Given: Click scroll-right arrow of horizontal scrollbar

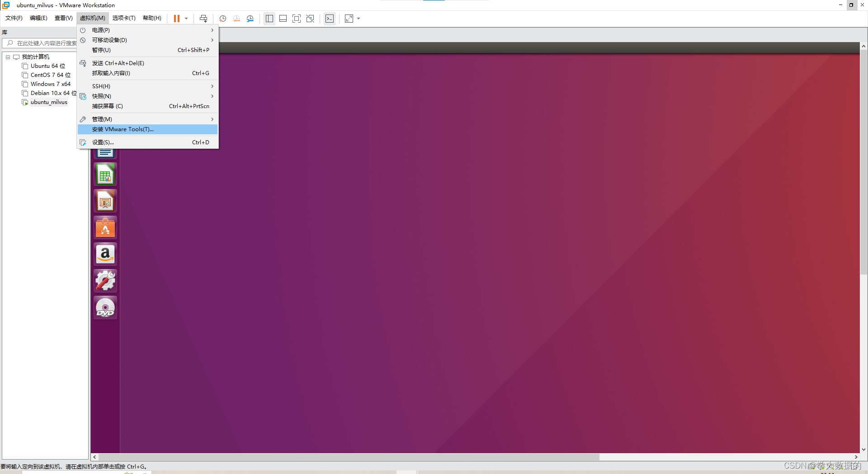Looking at the screenshot, I should (x=856, y=457).
